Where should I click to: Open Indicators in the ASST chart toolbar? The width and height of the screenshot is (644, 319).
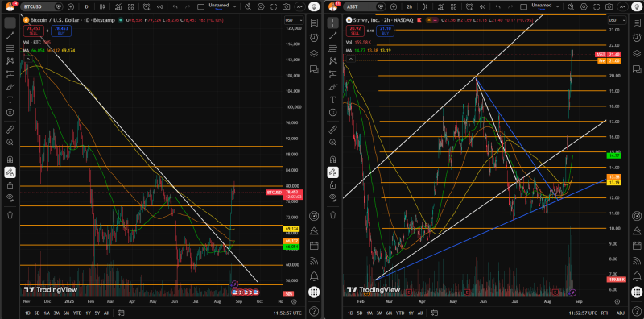coord(441,6)
